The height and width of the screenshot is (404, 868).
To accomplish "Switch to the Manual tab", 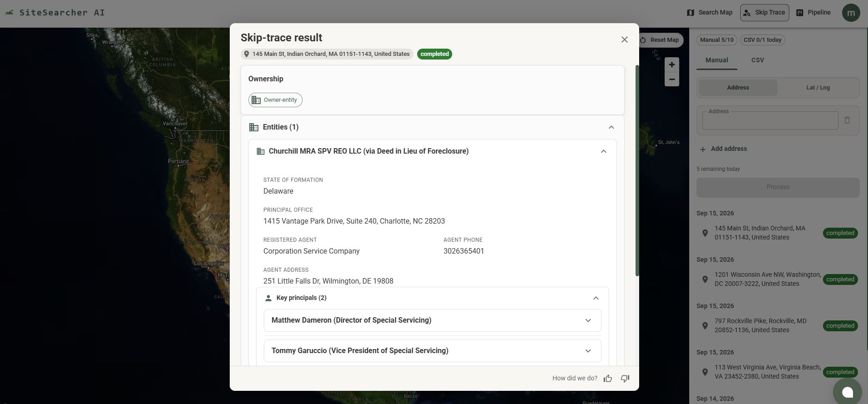I will point(717,60).
